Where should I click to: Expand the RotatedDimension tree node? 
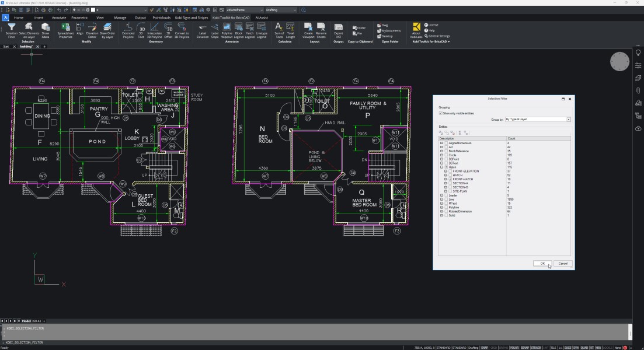(441, 211)
